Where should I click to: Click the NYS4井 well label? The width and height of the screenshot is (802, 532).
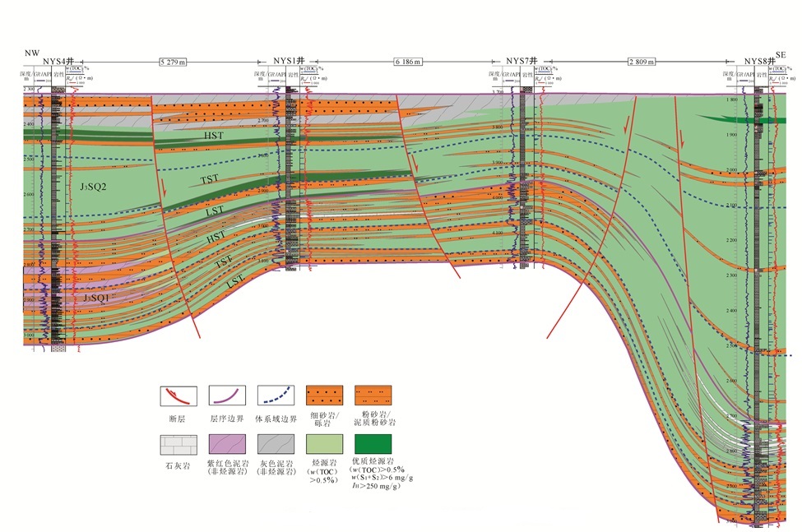(58, 61)
